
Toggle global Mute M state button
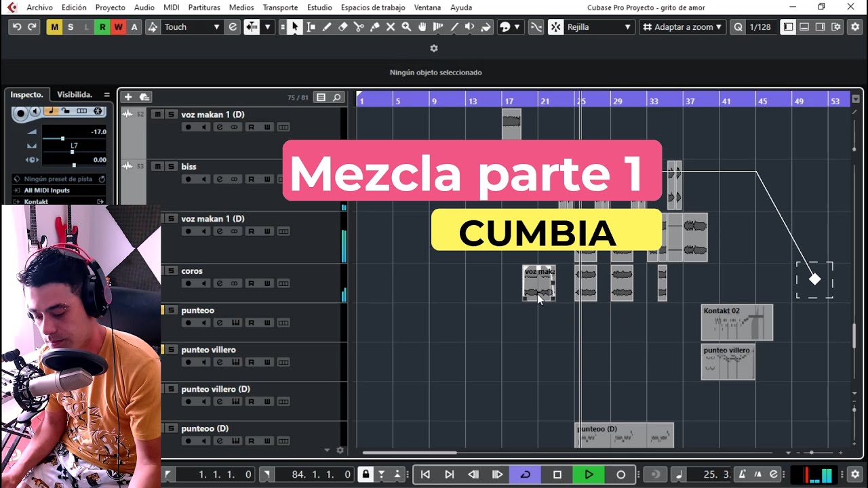[54, 27]
